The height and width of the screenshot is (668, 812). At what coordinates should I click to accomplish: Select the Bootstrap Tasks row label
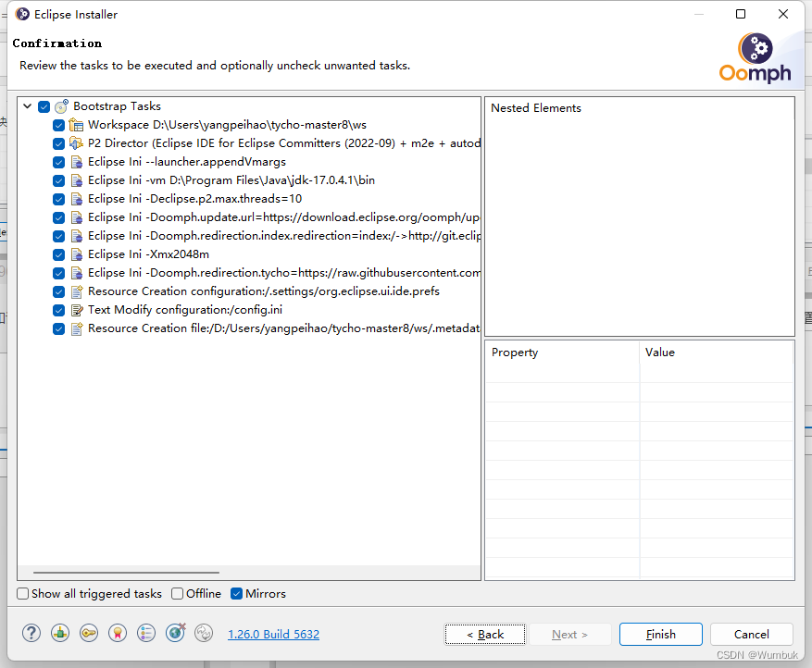pyautogui.click(x=117, y=106)
